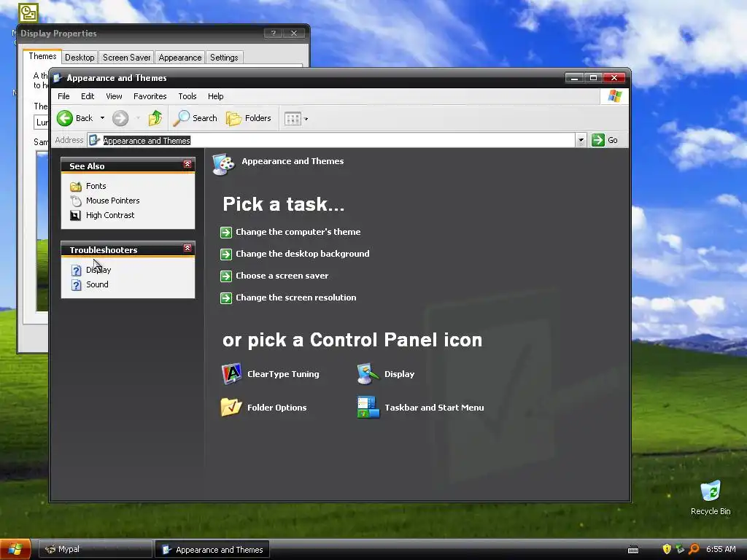Open the File menu
This screenshot has width=747, height=560.
63,96
